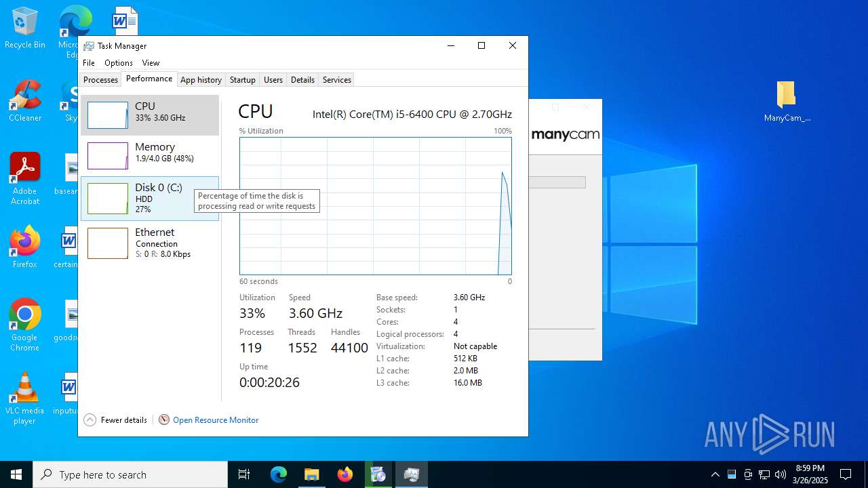
Task: Click the 3.60 GHz Speed value
Action: [x=315, y=313]
